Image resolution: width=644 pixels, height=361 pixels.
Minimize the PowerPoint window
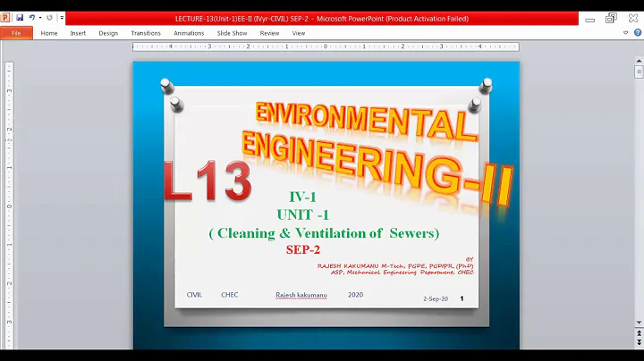(x=589, y=20)
